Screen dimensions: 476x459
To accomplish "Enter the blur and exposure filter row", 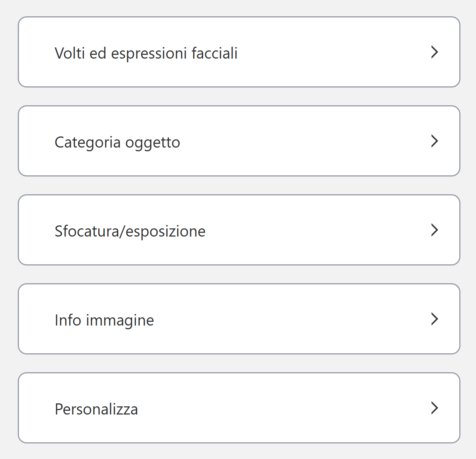I will tap(239, 230).
